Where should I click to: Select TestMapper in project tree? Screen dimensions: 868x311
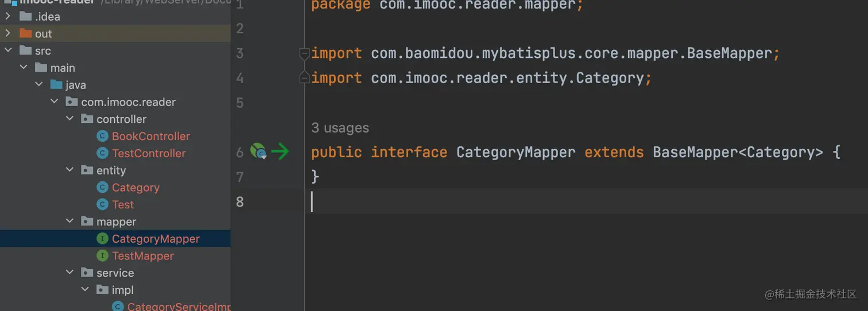pyautogui.click(x=142, y=256)
